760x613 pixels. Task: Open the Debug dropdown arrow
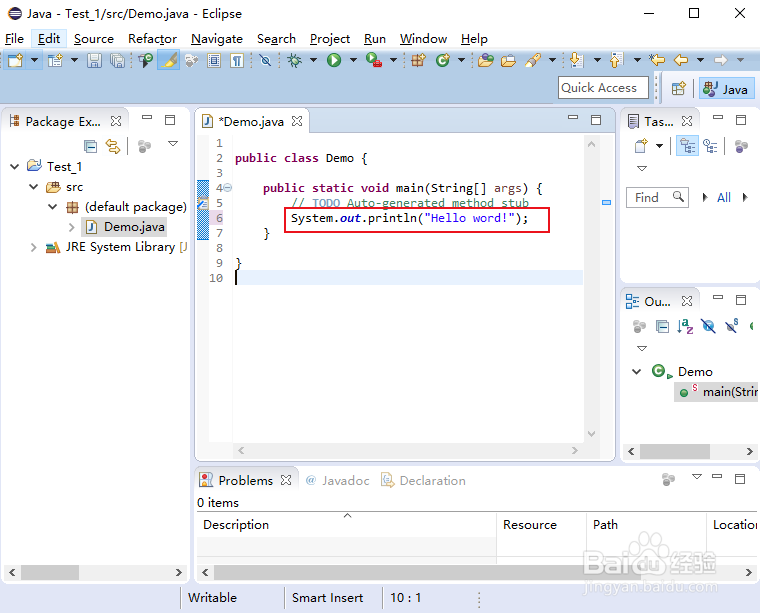(x=313, y=60)
